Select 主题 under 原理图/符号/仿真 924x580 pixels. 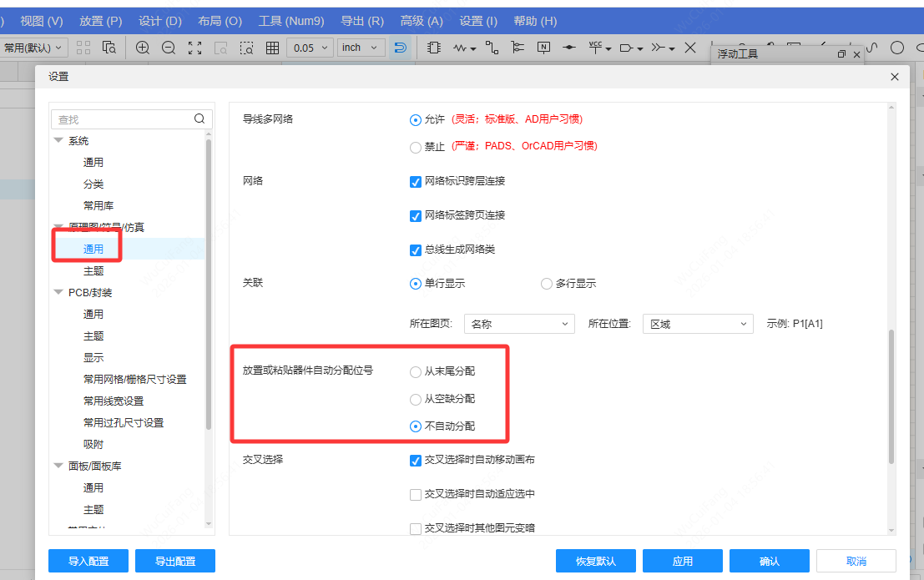point(94,270)
